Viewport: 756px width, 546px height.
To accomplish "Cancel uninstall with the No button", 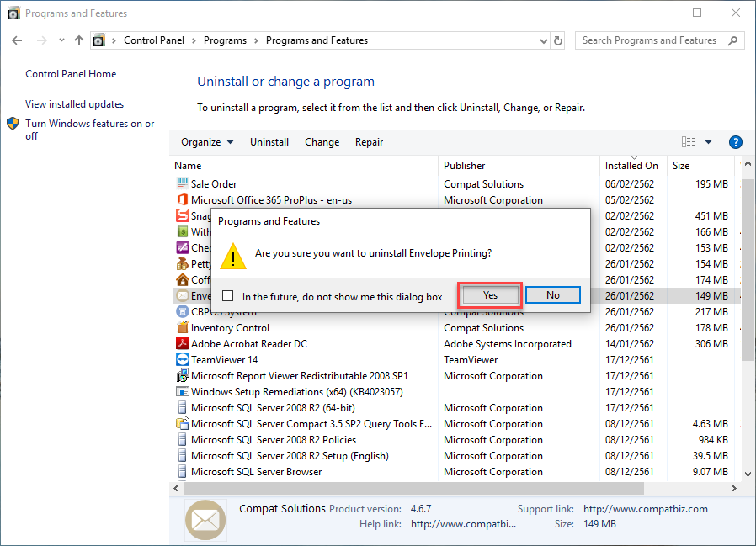I will (x=553, y=295).
